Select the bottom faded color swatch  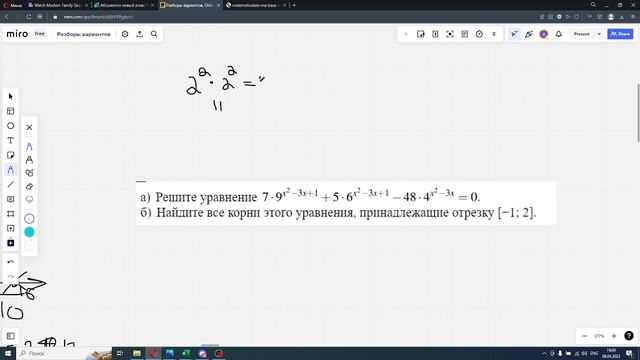pyautogui.click(x=29, y=245)
